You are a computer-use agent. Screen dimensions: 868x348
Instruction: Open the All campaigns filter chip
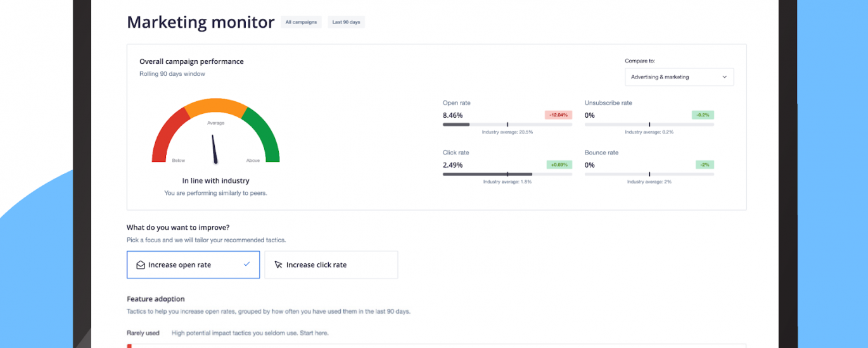coord(302,22)
